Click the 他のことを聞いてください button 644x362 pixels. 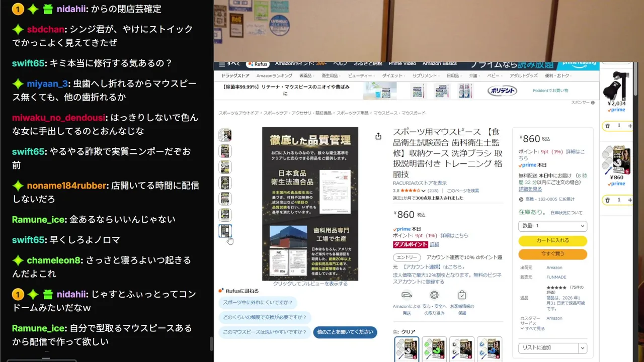click(345, 332)
